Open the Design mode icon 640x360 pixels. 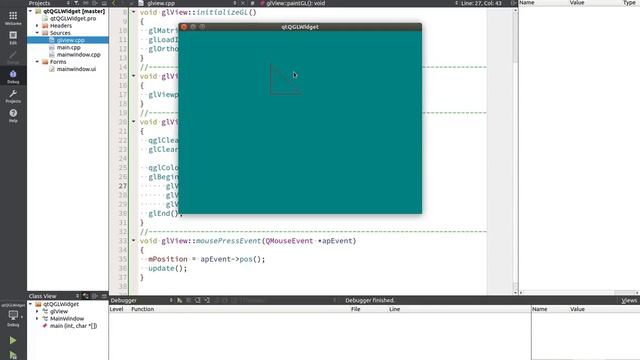pos(13,57)
